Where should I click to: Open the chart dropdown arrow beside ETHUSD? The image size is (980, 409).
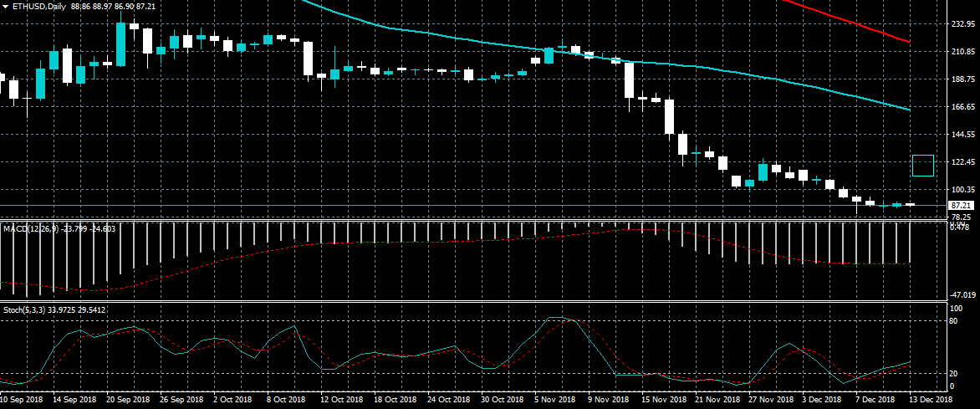[x=5, y=6]
